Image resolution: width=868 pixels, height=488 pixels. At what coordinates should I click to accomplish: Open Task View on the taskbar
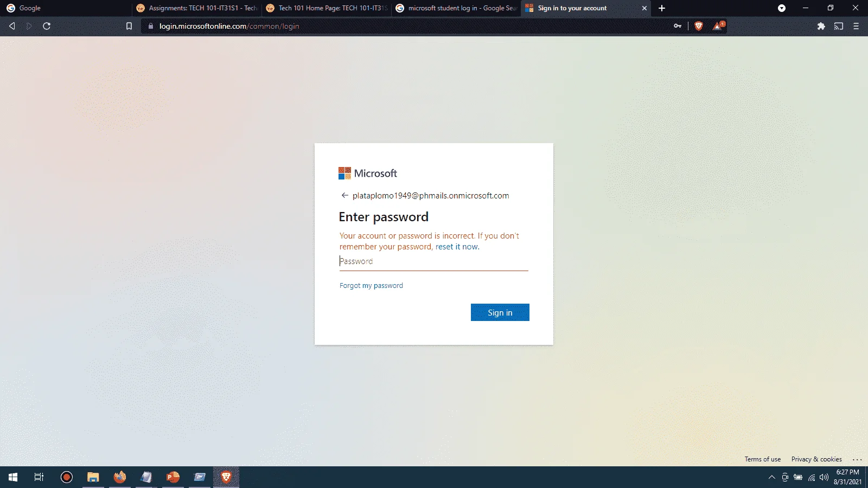(x=39, y=477)
